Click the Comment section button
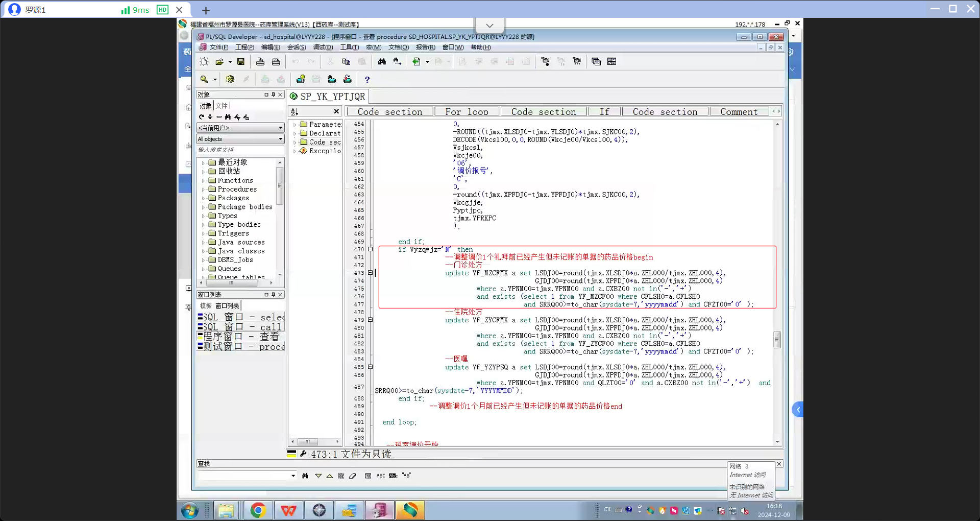This screenshot has width=980, height=521. click(x=739, y=112)
